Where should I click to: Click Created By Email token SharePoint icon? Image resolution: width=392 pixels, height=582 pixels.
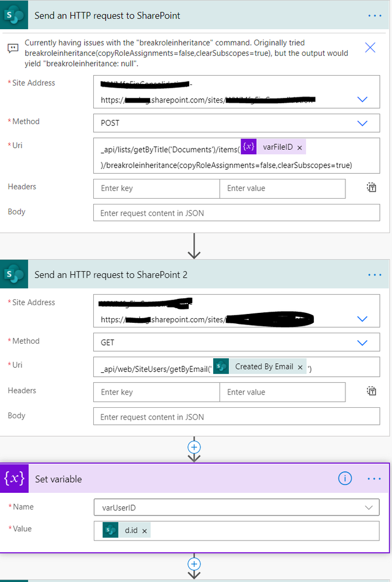221,366
